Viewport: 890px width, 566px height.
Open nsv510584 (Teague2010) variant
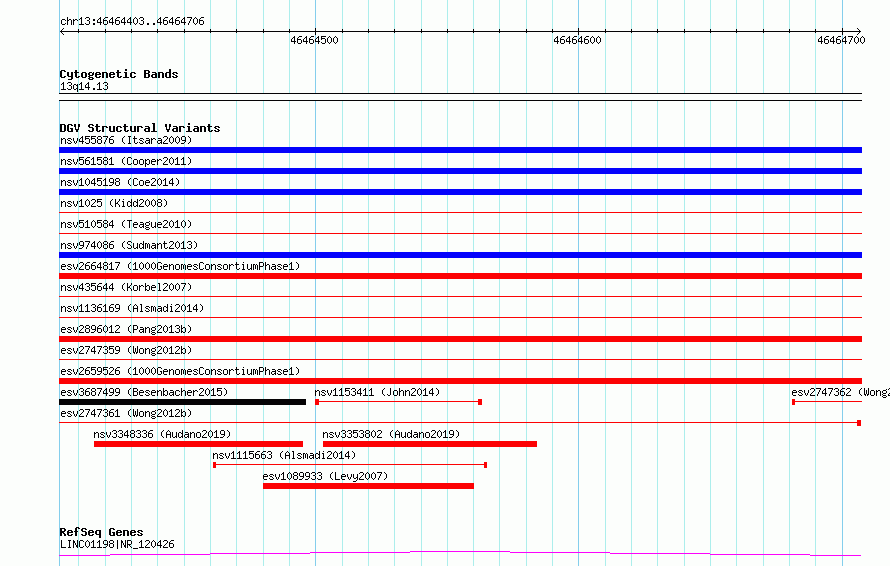point(126,224)
